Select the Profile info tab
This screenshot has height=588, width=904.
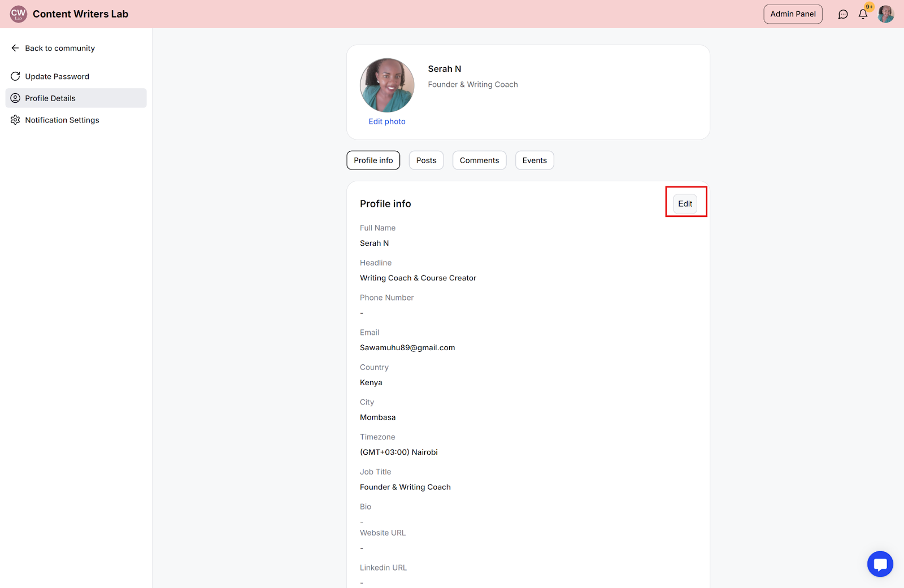(373, 160)
